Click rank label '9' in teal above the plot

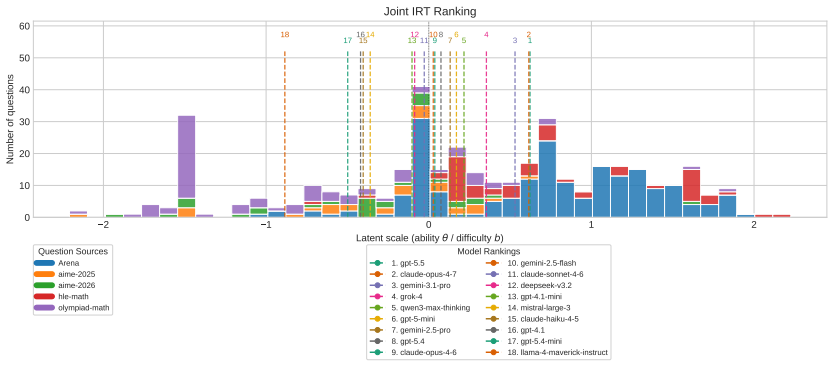click(x=435, y=40)
